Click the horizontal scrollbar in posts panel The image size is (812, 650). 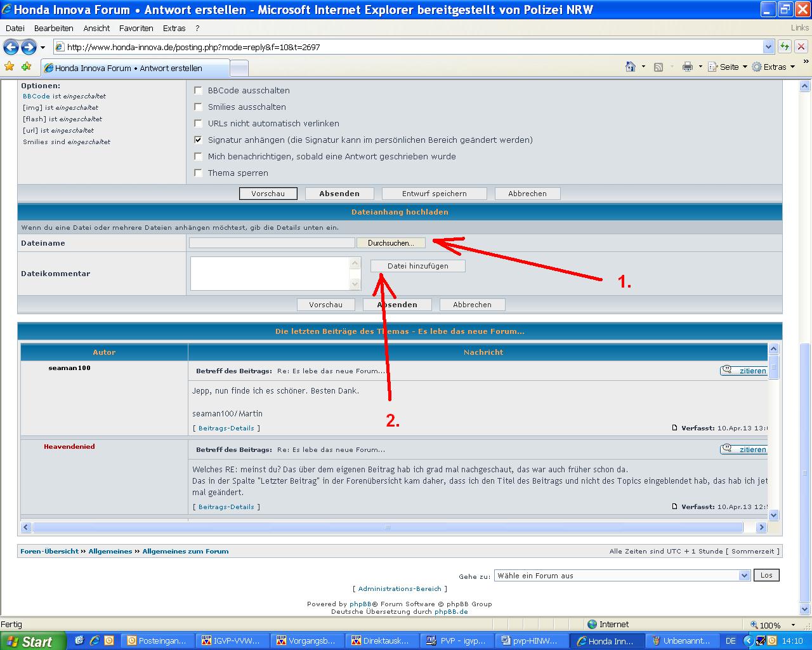coord(387,527)
